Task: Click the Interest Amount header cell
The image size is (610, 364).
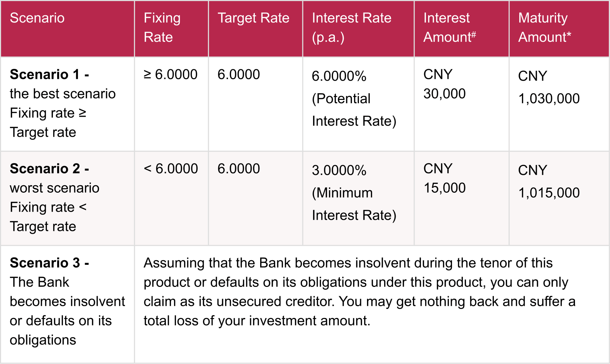Action: click(462, 29)
